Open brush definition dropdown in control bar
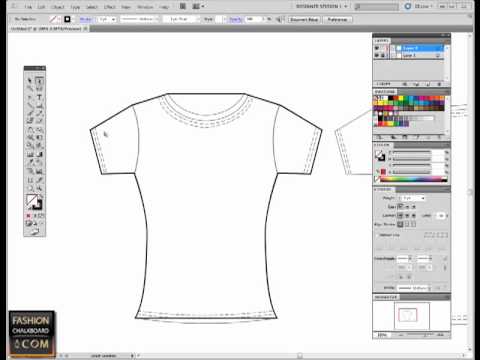This screenshot has height=360, width=480. (x=199, y=19)
